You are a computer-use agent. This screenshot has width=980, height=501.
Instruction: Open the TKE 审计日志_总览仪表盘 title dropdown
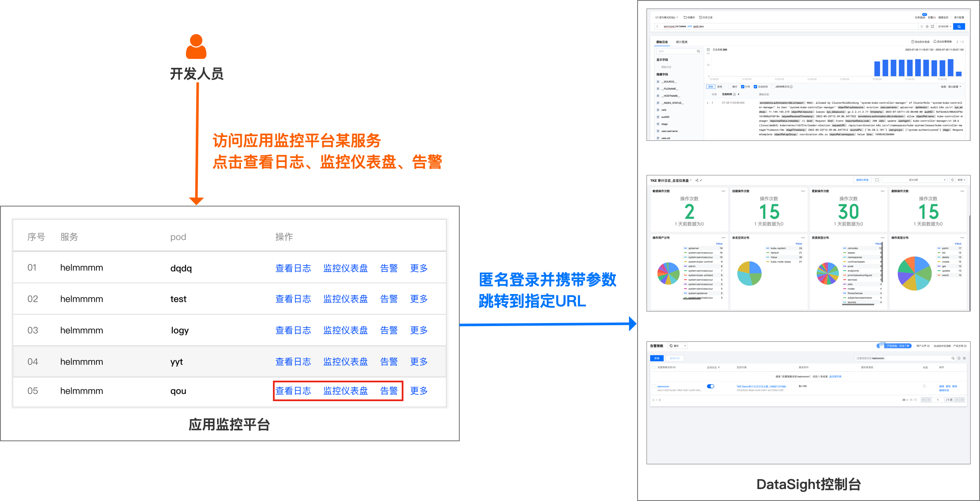671,181
